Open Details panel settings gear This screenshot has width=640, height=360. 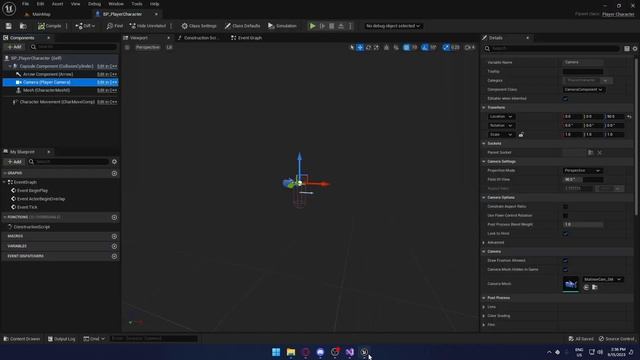pyautogui.click(x=635, y=49)
